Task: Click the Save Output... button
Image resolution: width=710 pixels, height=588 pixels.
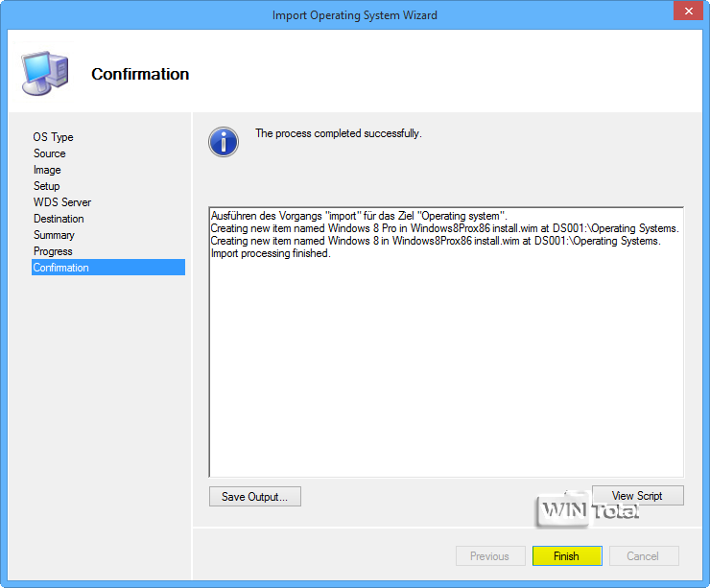Action: pos(255,497)
